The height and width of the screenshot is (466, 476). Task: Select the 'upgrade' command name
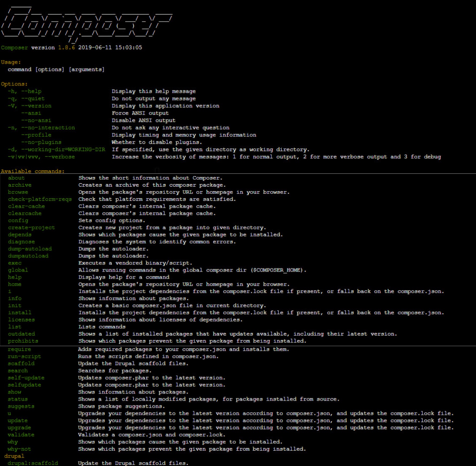tap(20, 428)
